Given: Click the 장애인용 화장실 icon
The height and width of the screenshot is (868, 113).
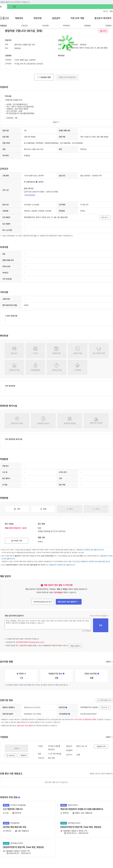Looking at the screenshot, I should tap(70, 421).
